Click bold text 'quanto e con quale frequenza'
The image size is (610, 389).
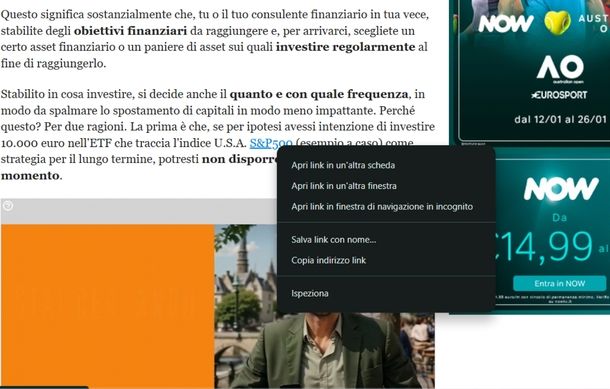pyautogui.click(x=319, y=95)
